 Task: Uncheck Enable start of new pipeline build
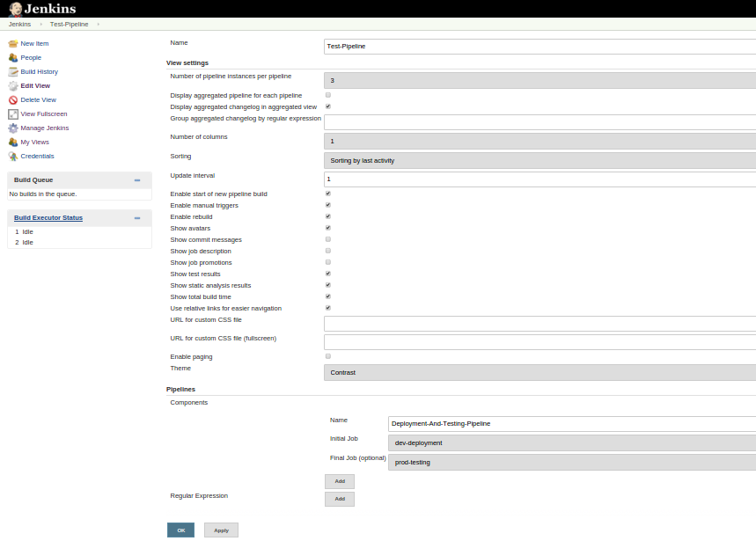click(x=328, y=194)
